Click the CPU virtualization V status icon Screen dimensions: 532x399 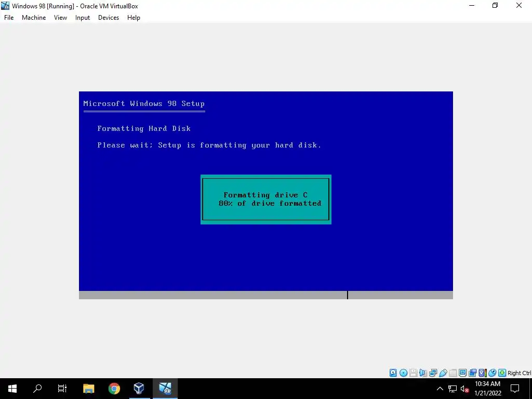click(x=483, y=373)
